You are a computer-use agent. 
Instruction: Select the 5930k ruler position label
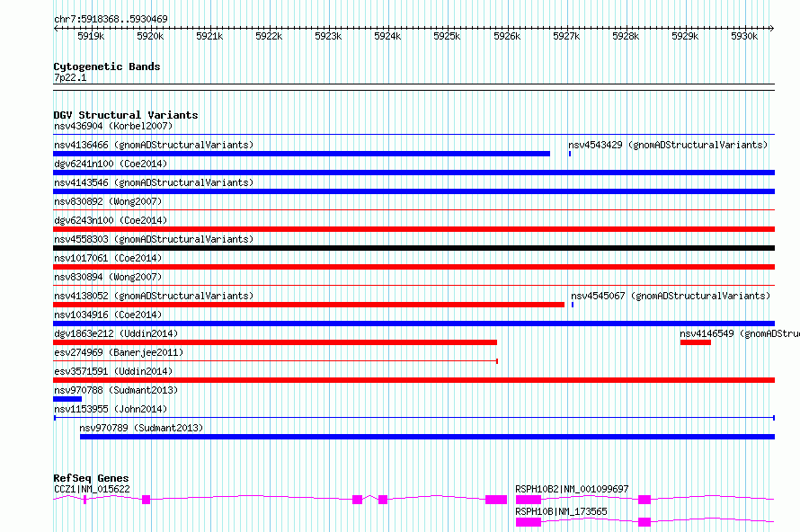(x=744, y=36)
